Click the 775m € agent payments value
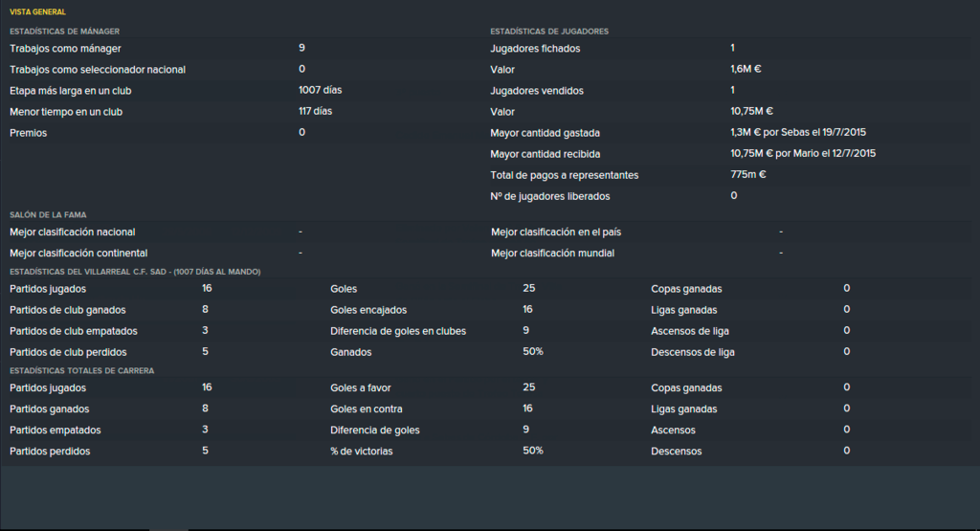The height and width of the screenshot is (531, 980). pos(747,175)
